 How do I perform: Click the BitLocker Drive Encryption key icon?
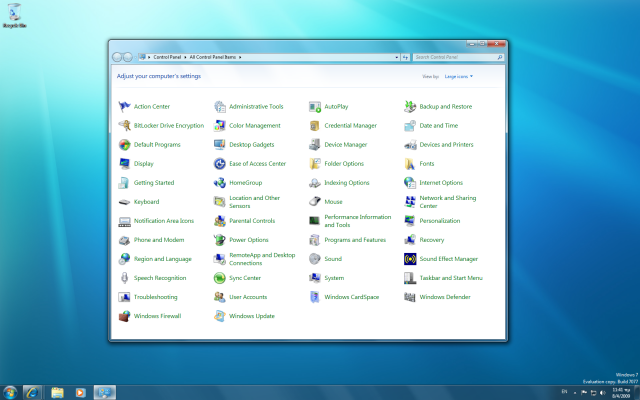124,125
